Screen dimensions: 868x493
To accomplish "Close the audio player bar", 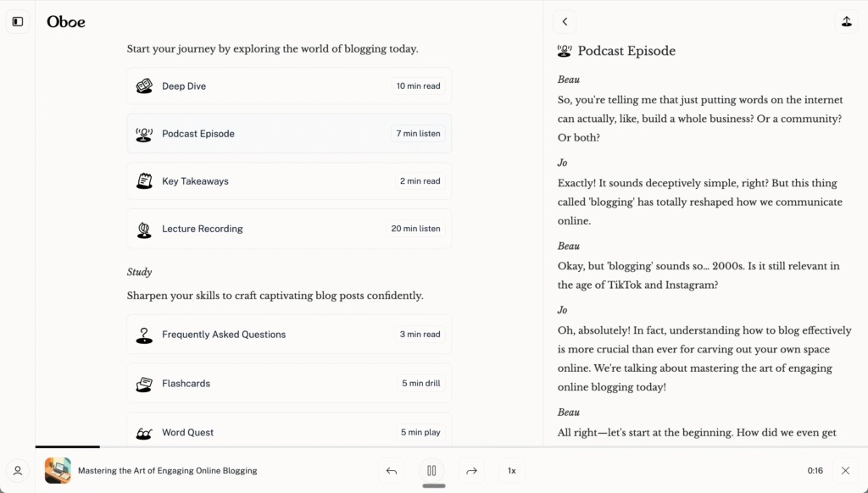I will (845, 470).
